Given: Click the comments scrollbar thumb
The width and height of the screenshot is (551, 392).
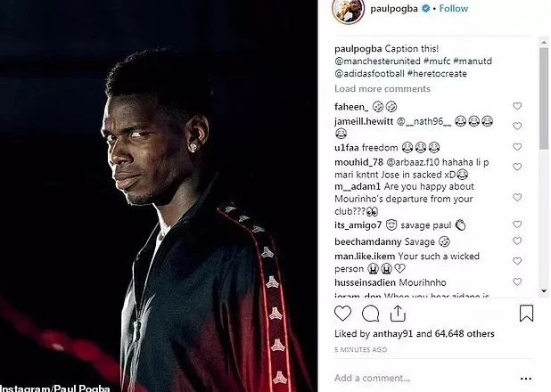Looking at the screenshot, I should (x=544, y=99).
